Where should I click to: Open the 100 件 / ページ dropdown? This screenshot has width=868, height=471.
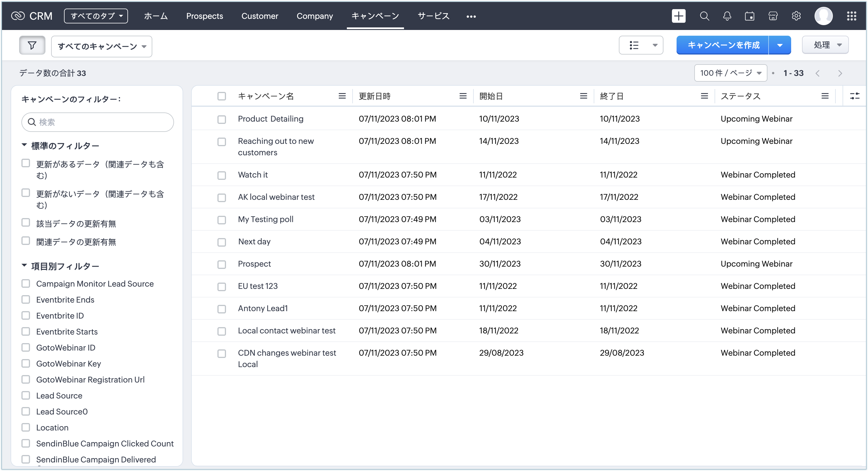coord(730,73)
